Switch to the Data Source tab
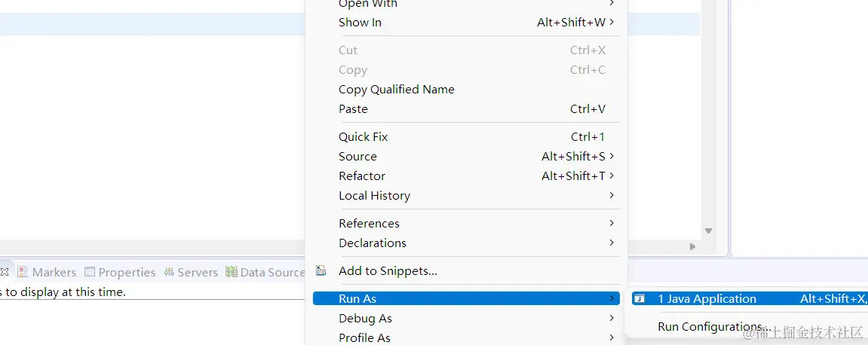Screen dimensions: 868x345 pyautogui.click(x=265, y=272)
